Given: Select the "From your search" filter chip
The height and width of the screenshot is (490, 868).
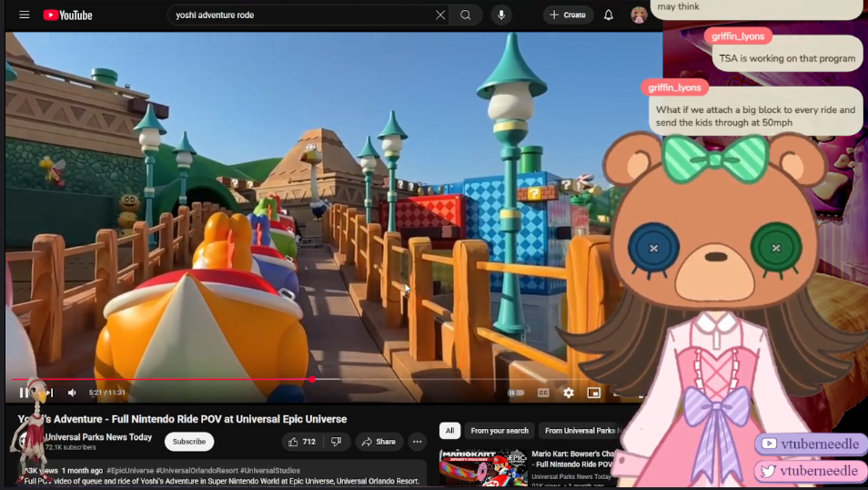Looking at the screenshot, I should 500,431.
